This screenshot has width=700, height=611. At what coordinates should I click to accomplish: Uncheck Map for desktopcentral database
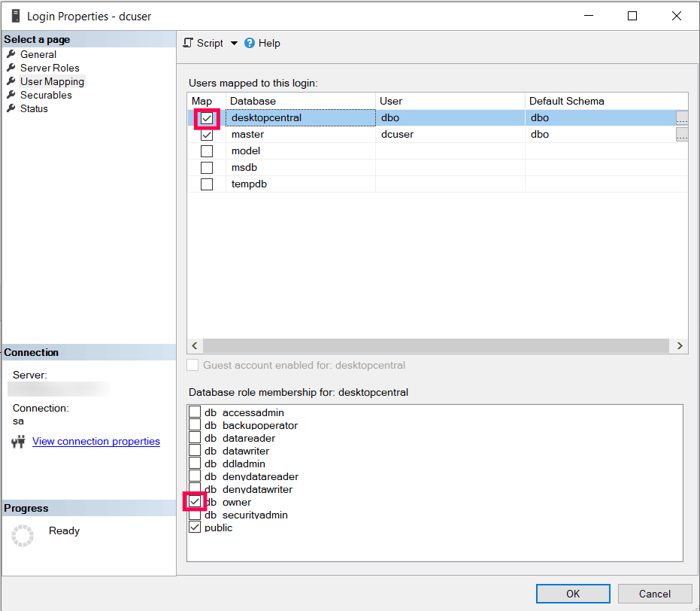pyautogui.click(x=207, y=118)
